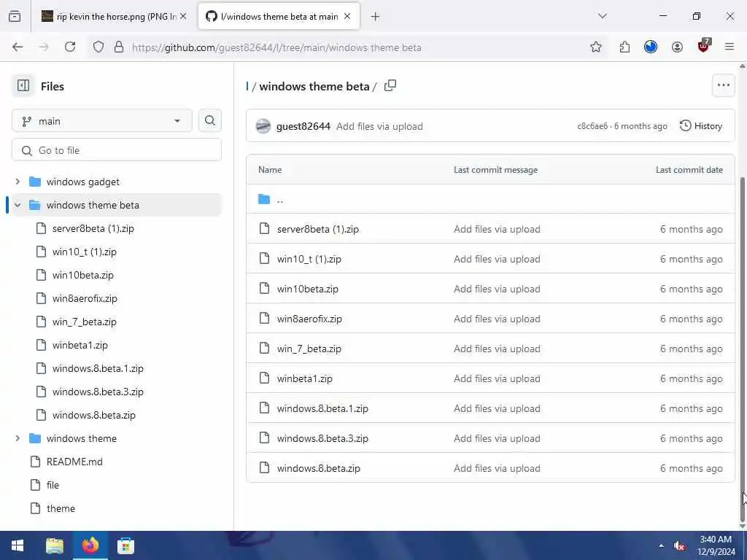This screenshot has height=560, width=747.
Task: Open win10_t (1).zip in the file table
Action: click(309, 259)
